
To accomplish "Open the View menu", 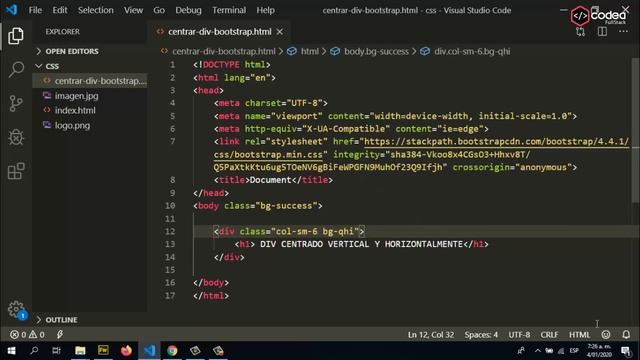I will pos(133,10).
